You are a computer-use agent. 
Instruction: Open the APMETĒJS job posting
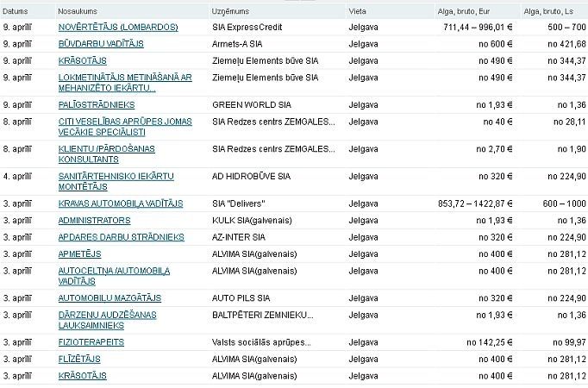pos(79,253)
